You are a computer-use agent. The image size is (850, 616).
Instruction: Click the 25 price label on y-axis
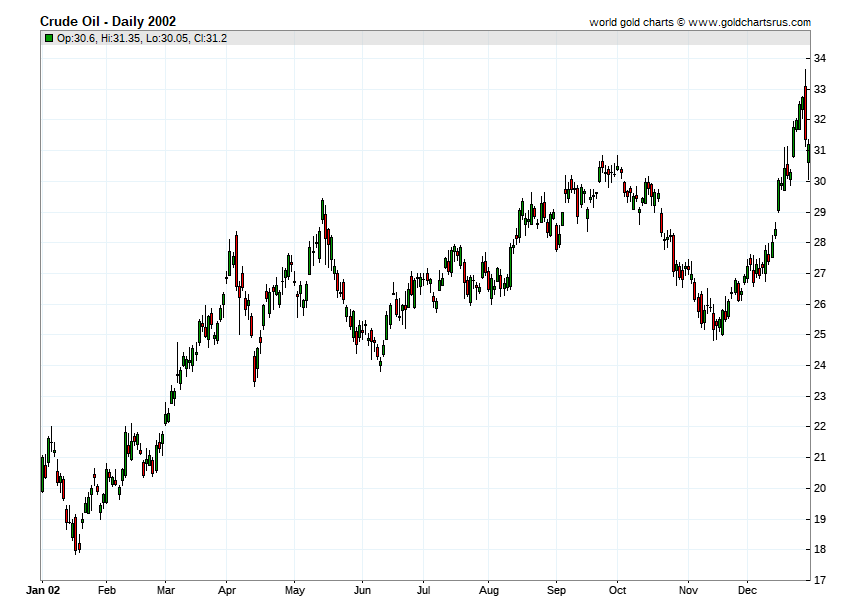click(820, 334)
